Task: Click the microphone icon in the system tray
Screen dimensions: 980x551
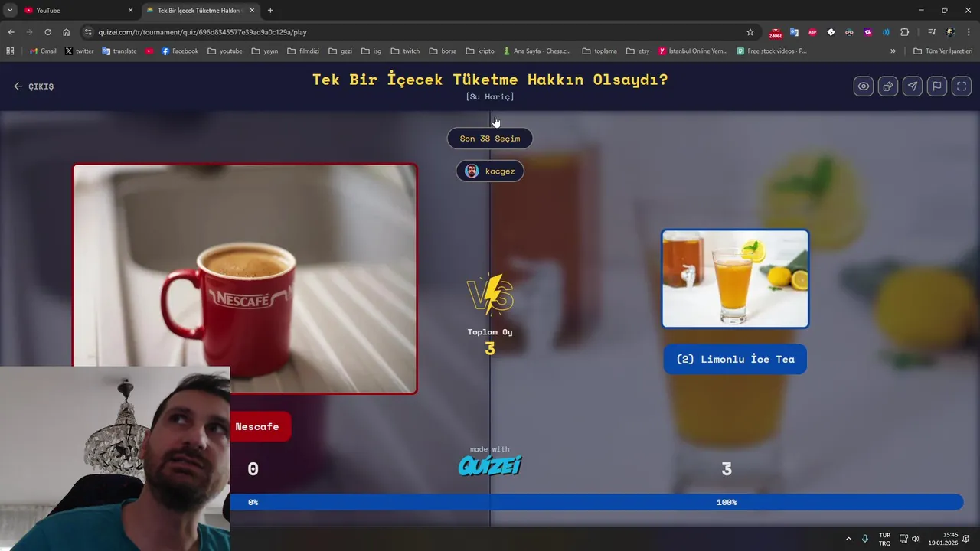Action: (x=865, y=539)
